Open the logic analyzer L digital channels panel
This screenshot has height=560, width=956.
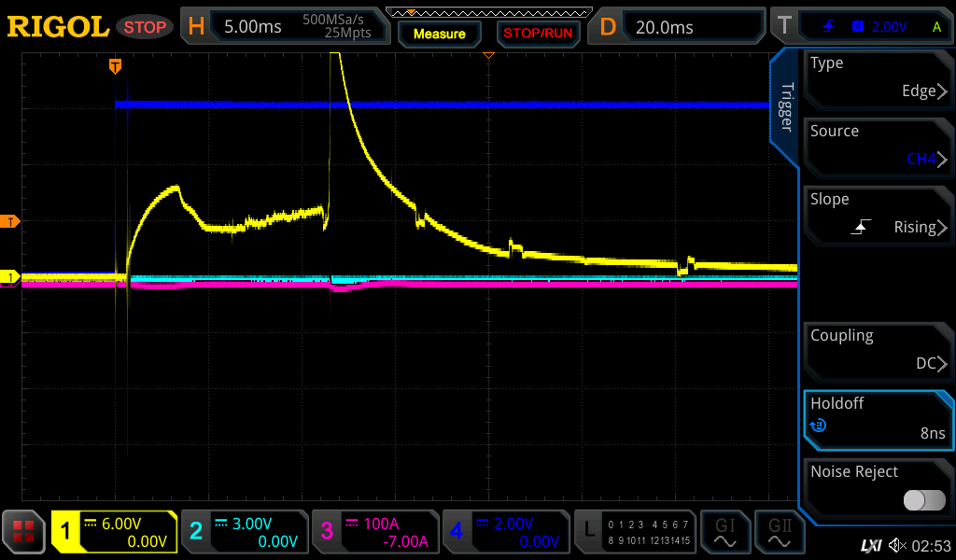point(635,532)
